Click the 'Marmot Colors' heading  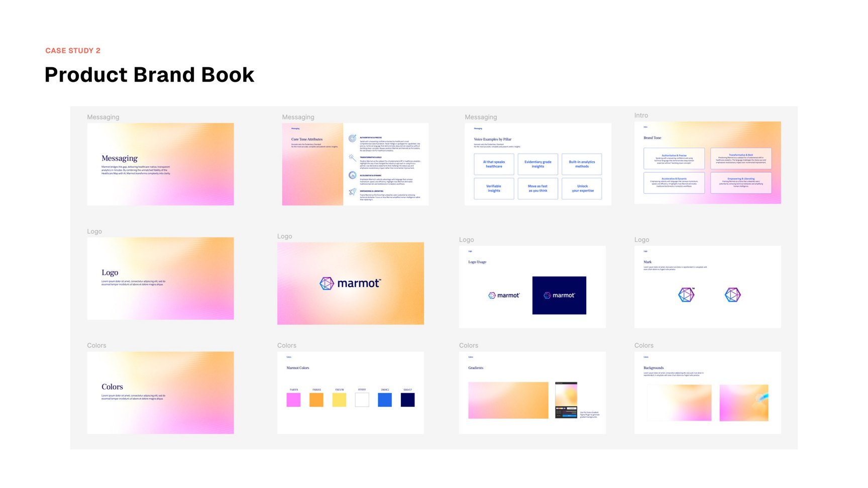[298, 368]
